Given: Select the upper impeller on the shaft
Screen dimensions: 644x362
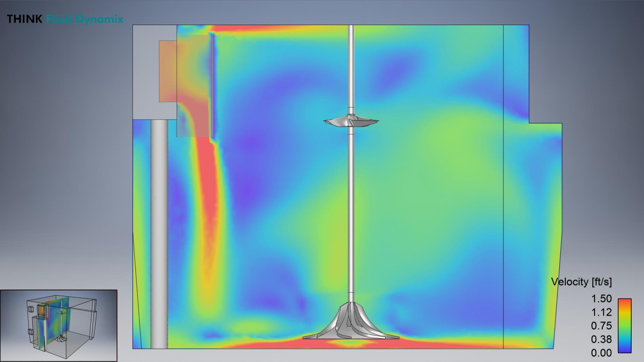Looking at the screenshot, I should [351, 122].
